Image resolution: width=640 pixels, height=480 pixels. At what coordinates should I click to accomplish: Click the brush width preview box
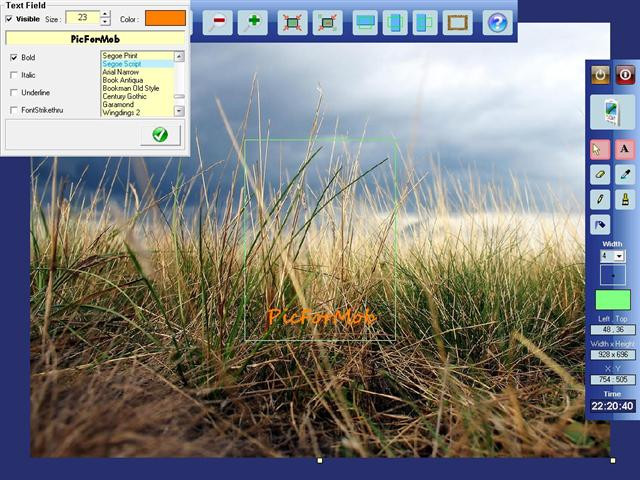coord(613,276)
